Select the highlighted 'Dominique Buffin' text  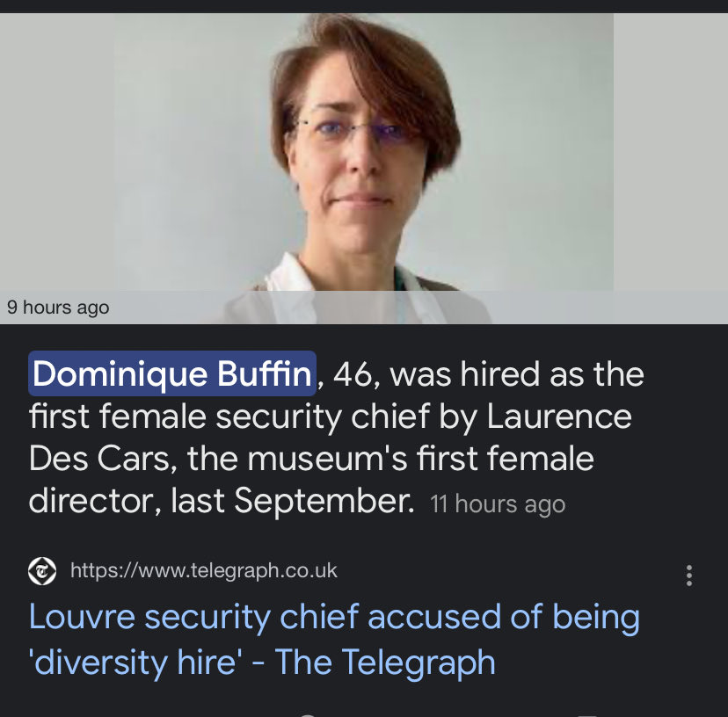(171, 374)
